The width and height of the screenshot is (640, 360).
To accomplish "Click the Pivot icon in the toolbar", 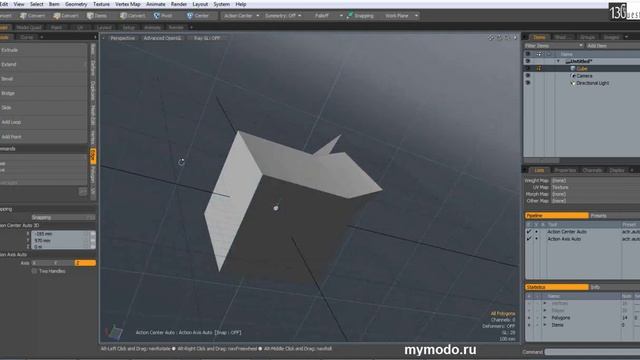I will click(x=157, y=16).
